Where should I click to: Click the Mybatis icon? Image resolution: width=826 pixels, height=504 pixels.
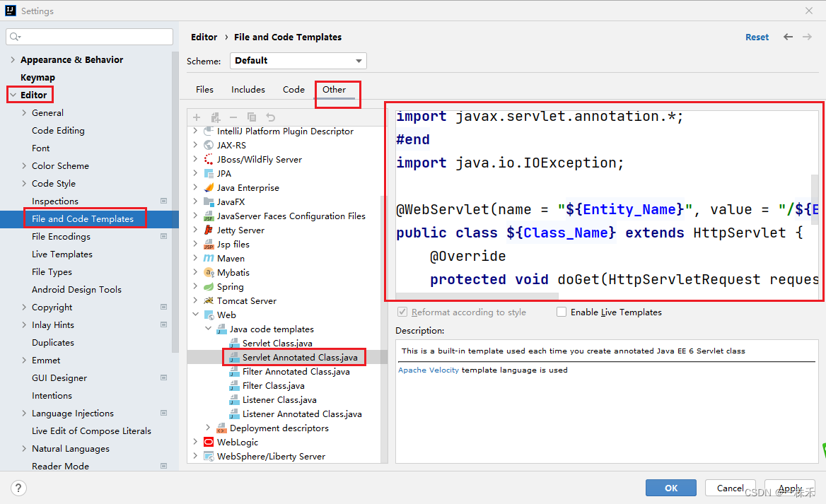coord(209,272)
